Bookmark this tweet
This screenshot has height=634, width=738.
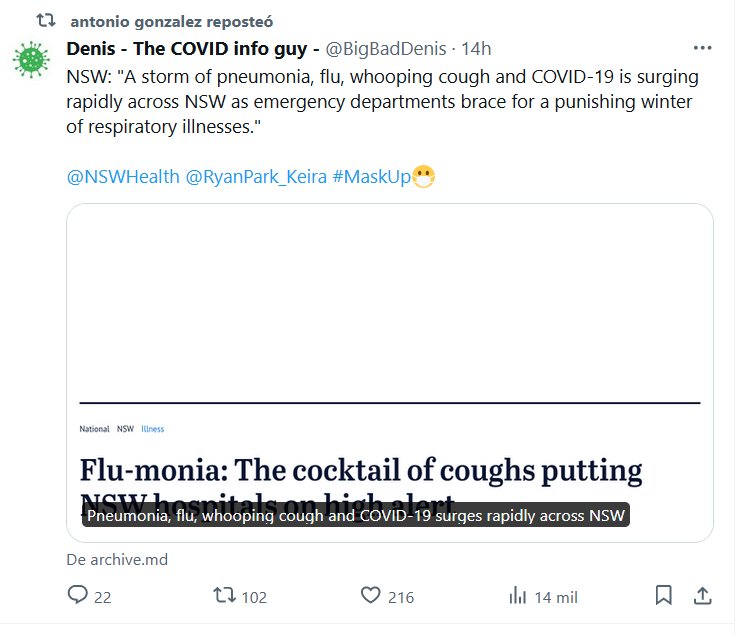click(663, 596)
